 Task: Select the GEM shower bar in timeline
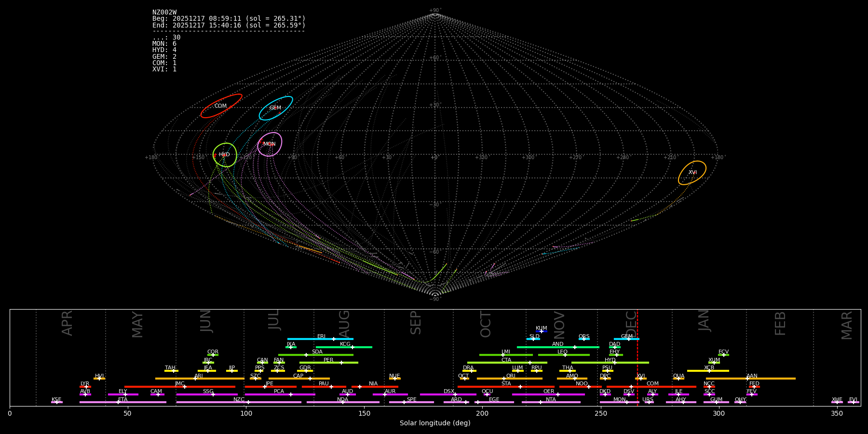[626, 339]
